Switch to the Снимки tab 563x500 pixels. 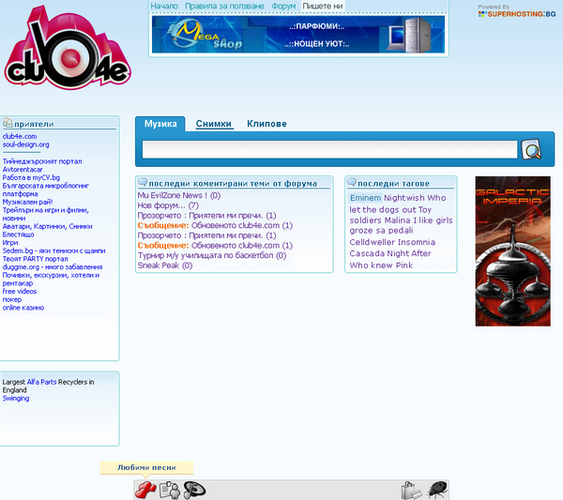pos(214,124)
